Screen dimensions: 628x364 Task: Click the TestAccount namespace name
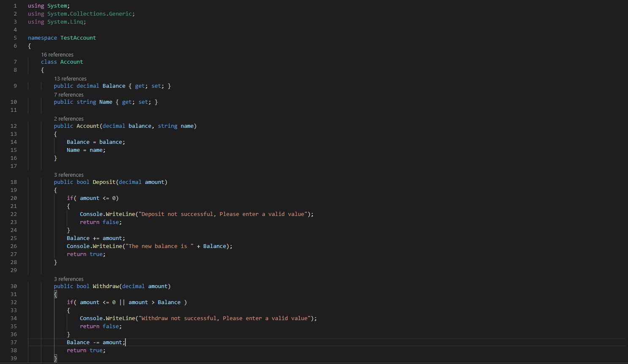pyautogui.click(x=78, y=38)
